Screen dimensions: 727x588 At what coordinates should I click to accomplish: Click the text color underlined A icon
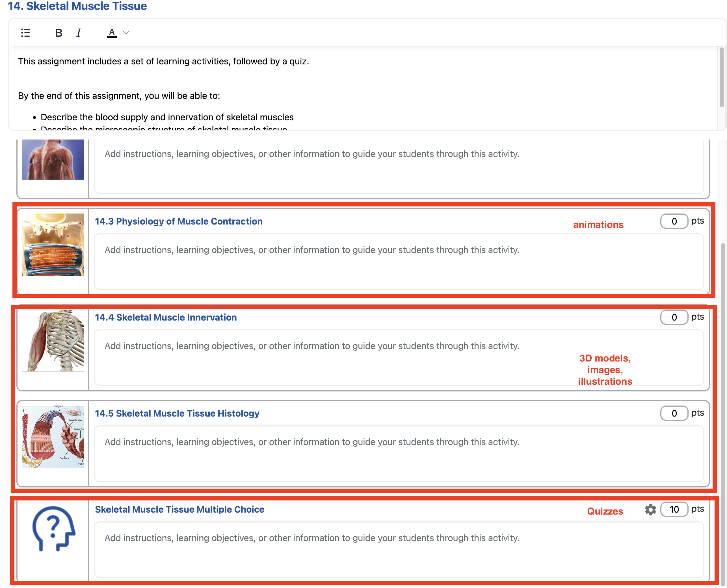click(x=112, y=33)
